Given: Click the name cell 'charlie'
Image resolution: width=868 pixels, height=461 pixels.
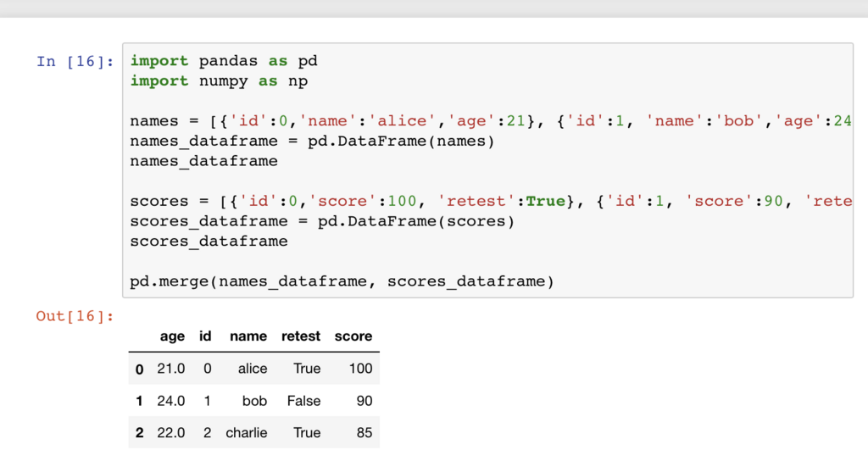Looking at the screenshot, I should tap(247, 433).
